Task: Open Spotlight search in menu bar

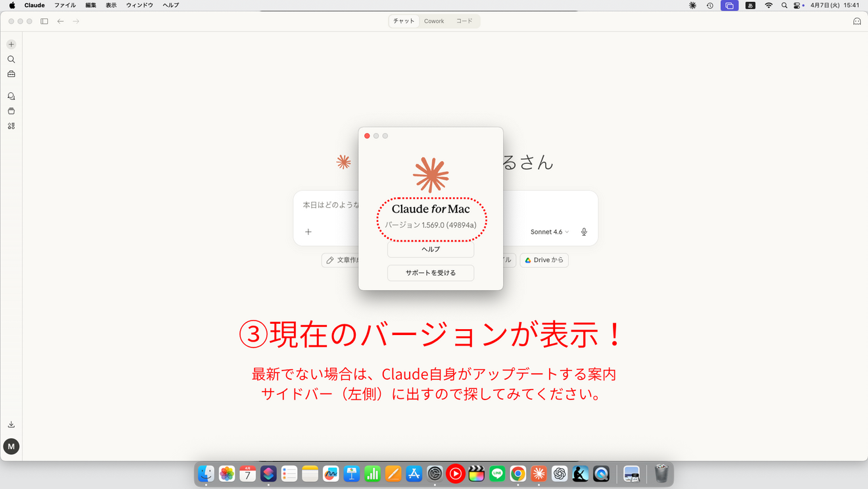Action: pos(784,5)
